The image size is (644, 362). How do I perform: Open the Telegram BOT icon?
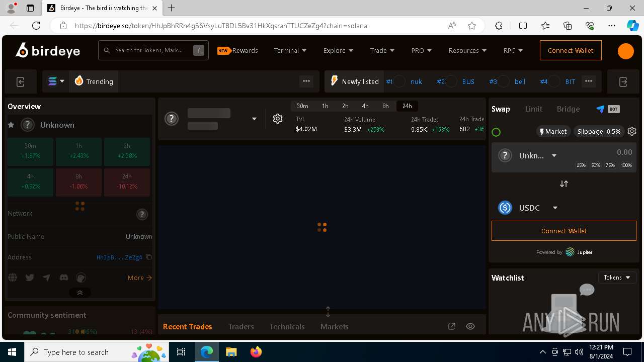tap(607, 109)
